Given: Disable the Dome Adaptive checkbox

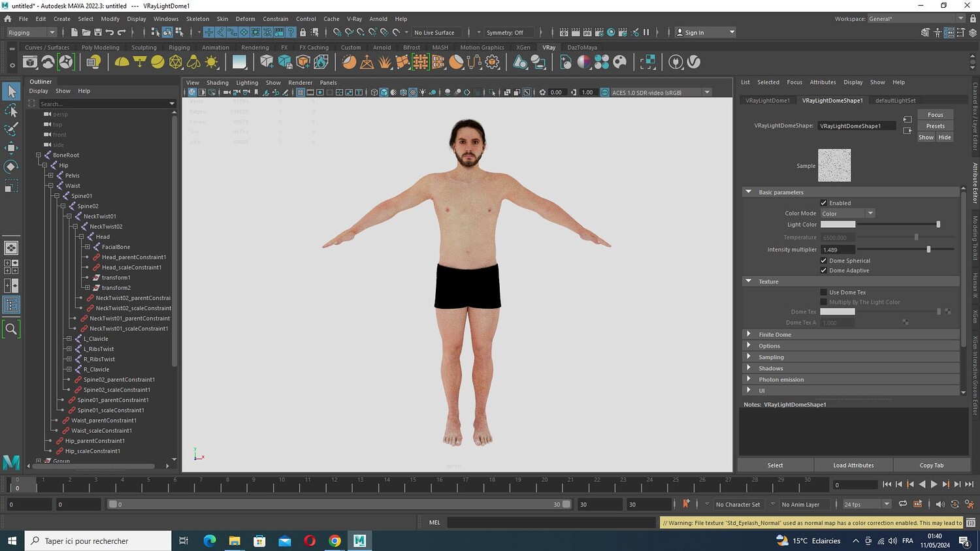Looking at the screenshot, I should tap(824, 270).
